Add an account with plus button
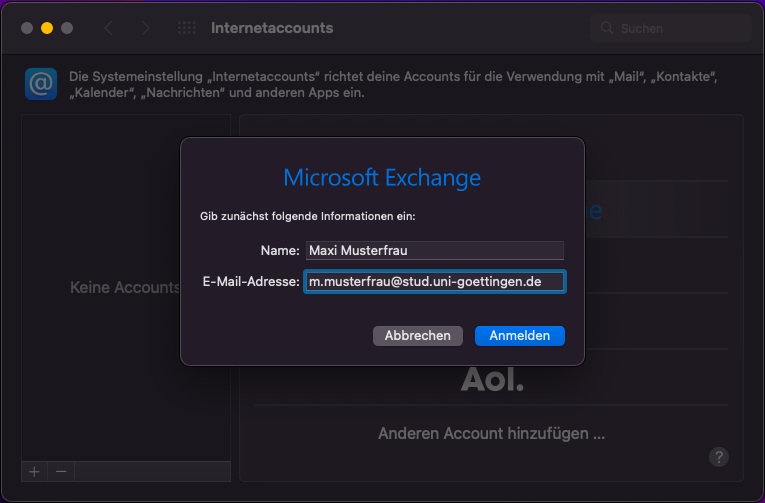 (x=34, y=471)
